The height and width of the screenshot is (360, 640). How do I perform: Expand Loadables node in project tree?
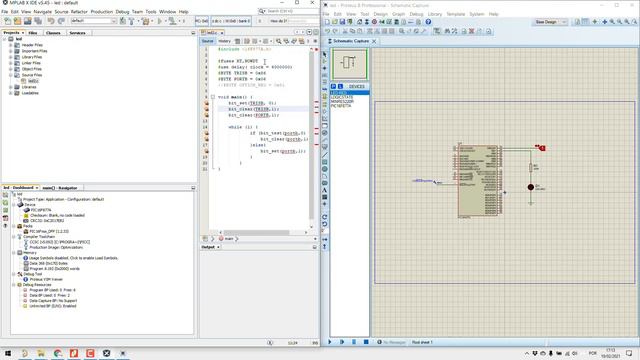point(11,93)
